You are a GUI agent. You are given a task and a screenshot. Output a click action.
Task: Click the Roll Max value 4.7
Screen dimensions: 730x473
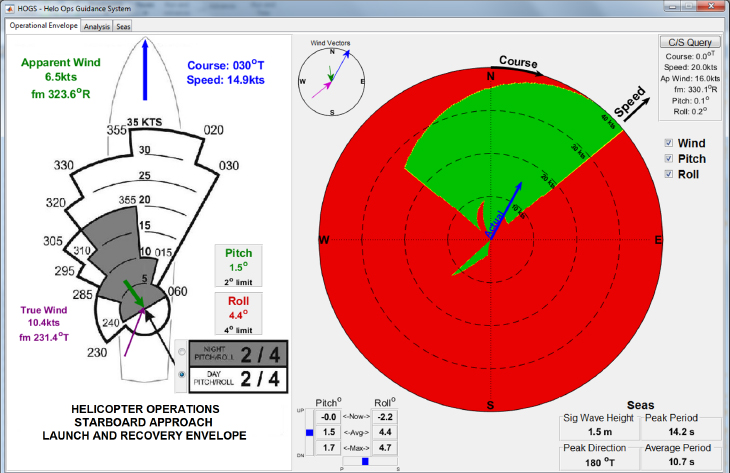385,447
